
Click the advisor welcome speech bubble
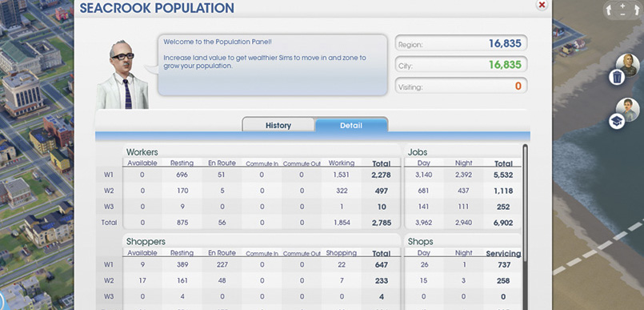pyautogui.click(x=273, y=65)
